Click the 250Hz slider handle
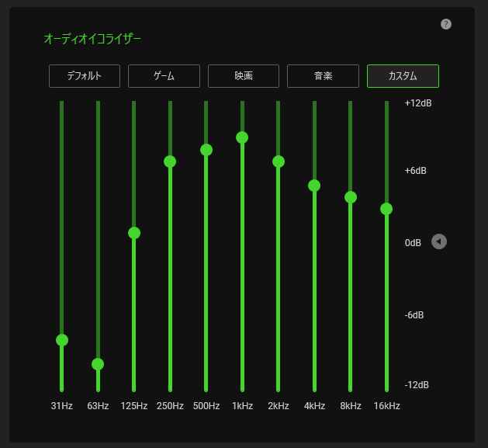The height and width of the screenshot is (448, 488). (x=170, y=161)
